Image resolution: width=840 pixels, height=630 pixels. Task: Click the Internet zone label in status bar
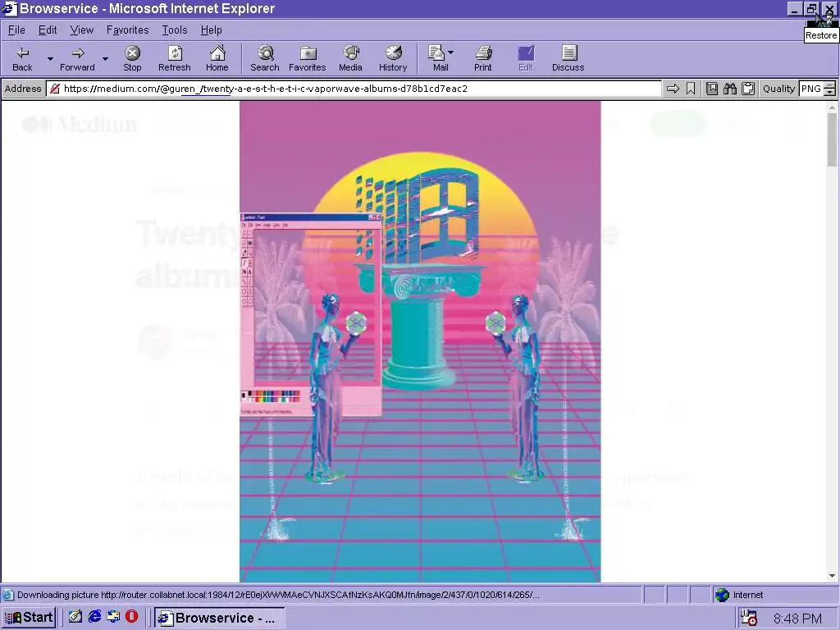point(748,595)
